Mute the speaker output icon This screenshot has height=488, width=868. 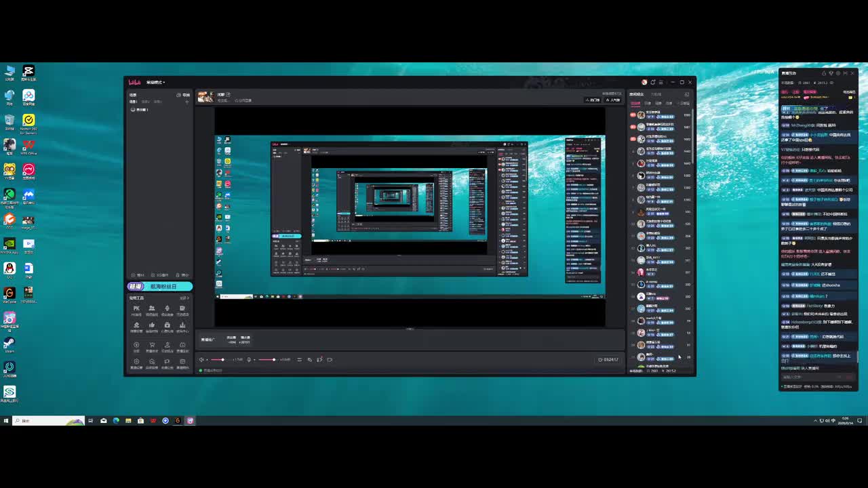[201, 360]
